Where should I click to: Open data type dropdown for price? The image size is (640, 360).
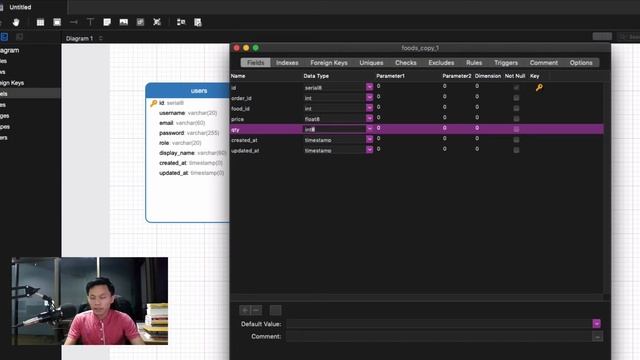tap(369, 118)
